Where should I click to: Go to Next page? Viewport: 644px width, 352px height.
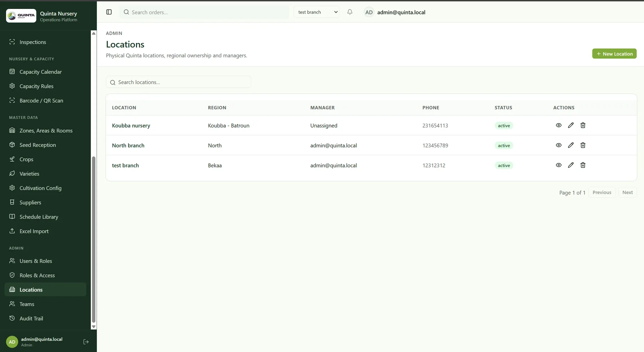[x=628, y=192]
